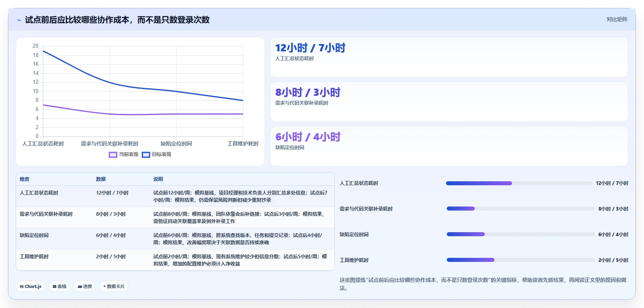Click the chart x-axis label 需求与代码关联补录耗时
The image size is (644, 308).
109,144
